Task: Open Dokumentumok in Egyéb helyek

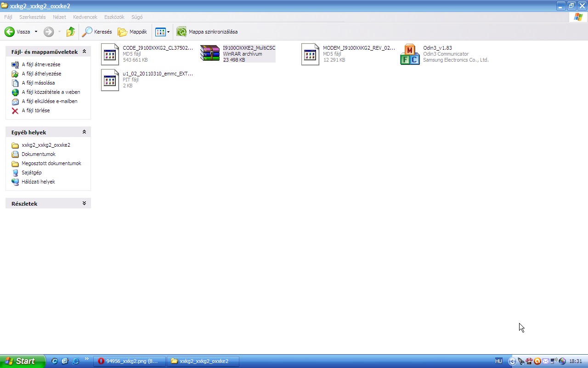Action: point(39,154)
